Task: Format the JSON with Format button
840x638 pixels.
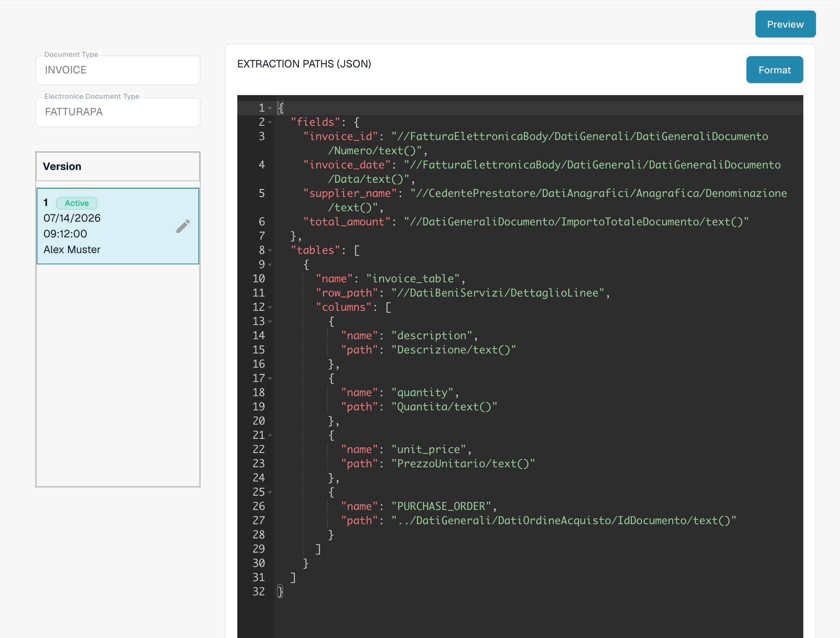Action: click(x=774, y=70)
